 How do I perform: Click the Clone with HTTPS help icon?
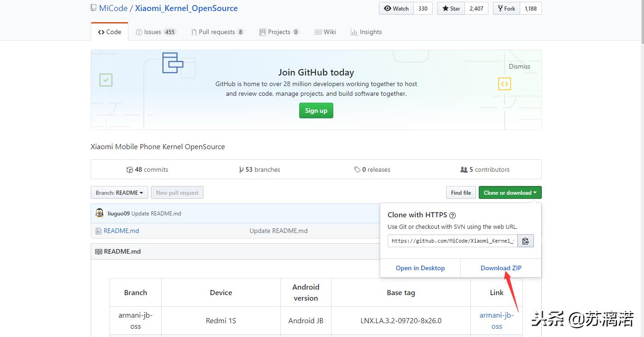[453, 215]
